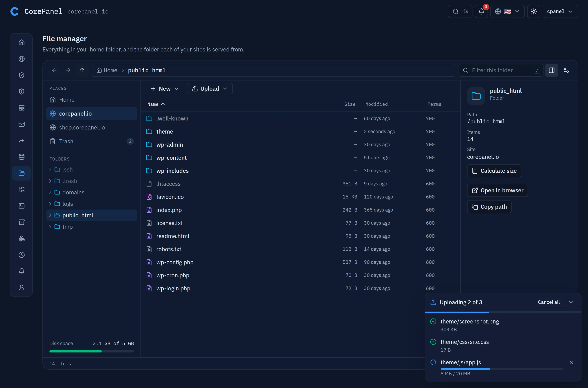Expand the .ssh folder tree node
Viewport: 588px width, 388px height.
click(50, 169)
